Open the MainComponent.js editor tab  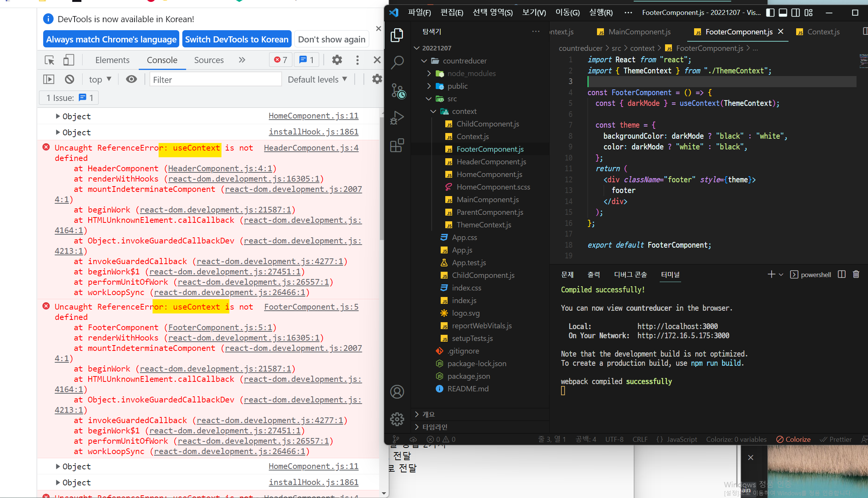point(639,32)
